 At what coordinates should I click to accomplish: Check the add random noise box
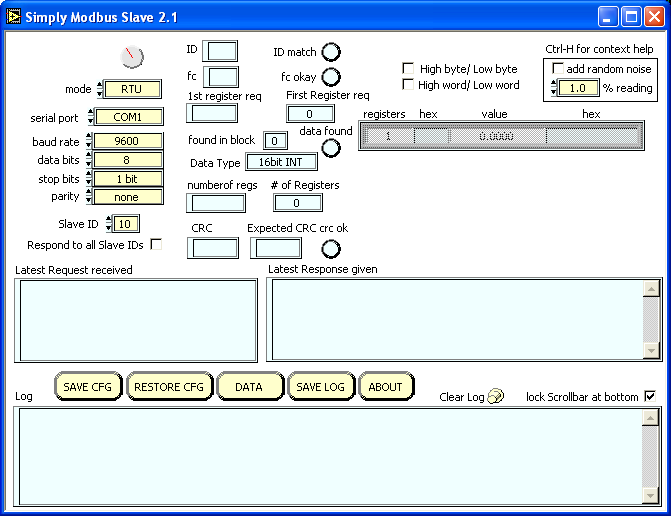558,68
